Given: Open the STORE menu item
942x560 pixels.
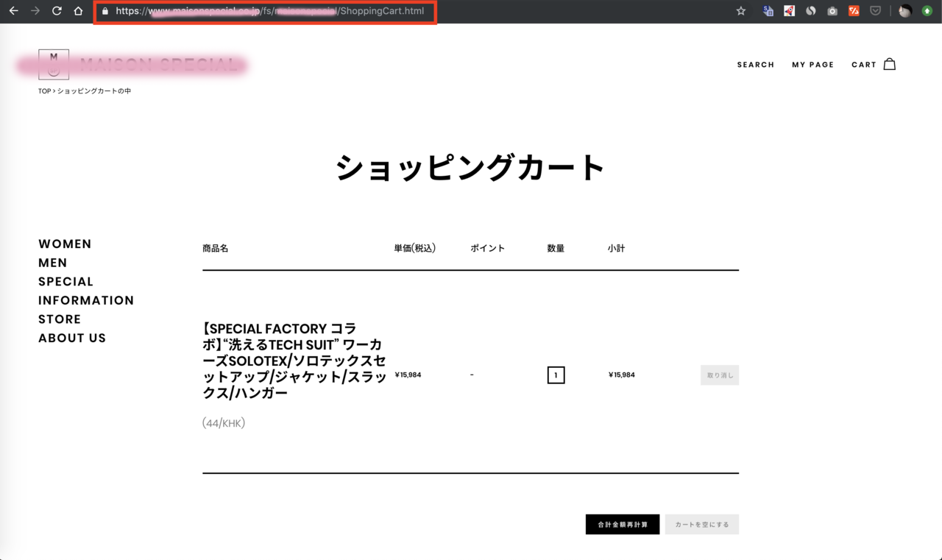Looking at the screenshot, I should (60, 319).
